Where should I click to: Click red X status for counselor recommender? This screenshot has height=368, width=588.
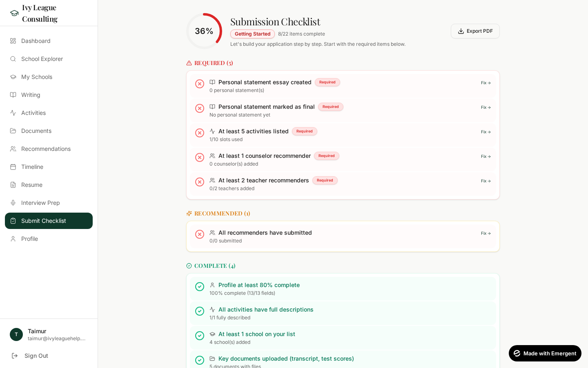pyautogui.click(x=200, y=157)
